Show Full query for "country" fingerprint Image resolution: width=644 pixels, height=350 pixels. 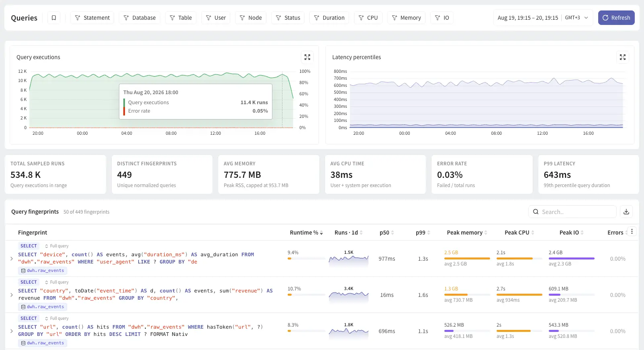tap(57, 282)
